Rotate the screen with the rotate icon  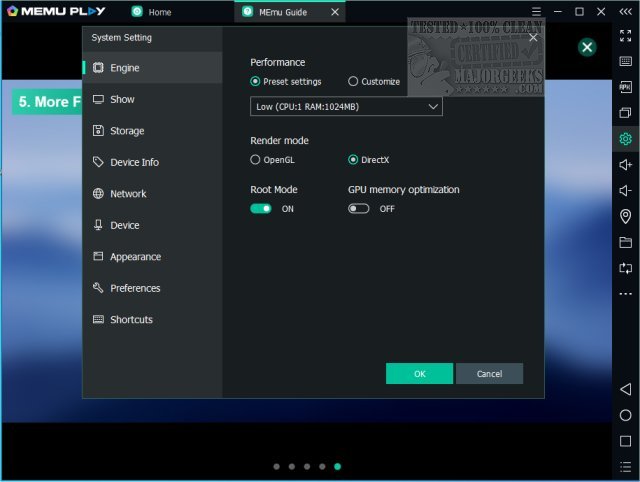(625, 268)
